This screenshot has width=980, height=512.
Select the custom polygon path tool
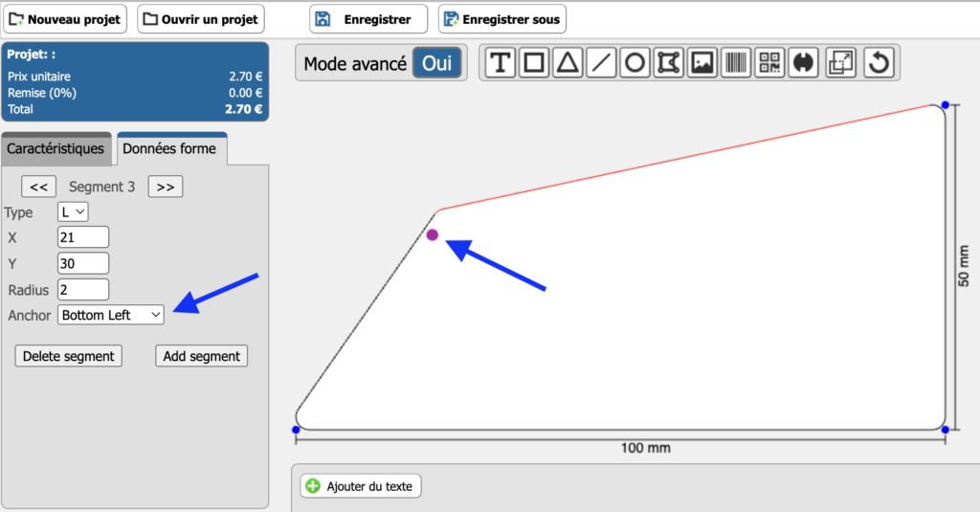pyautogui.click(x=669, y=62)
